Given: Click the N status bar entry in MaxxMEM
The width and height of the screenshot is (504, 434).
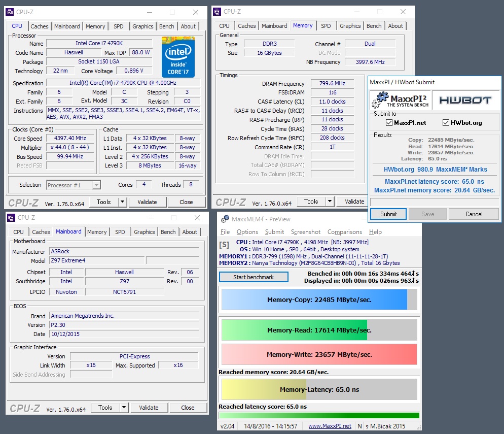Looking at the screenshot, I should (x=359, y=426).
